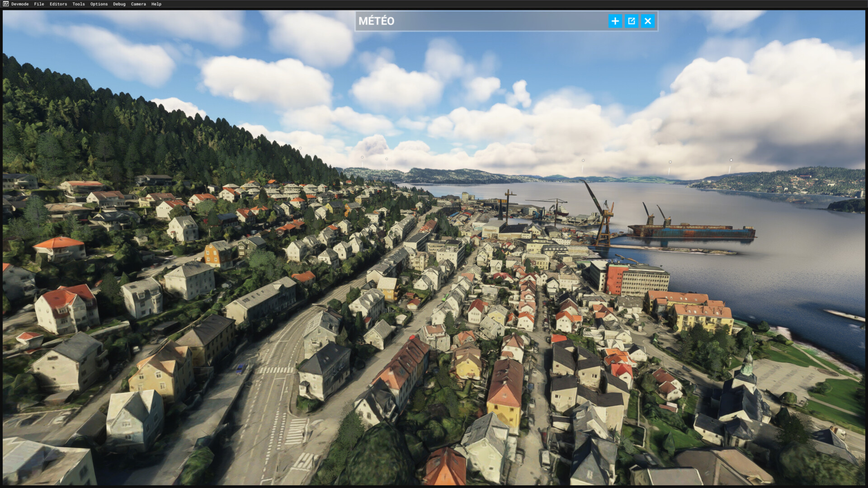Add a new MÉTÉO preset with plus
Image resolution: width=868 pixels, height=488 pixels.
[615, 21]
